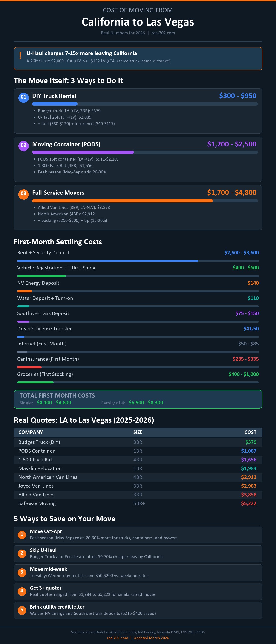This screenshot has width=276, height=644.
Task: Click the PODS Container '$1,087' cost cell
Action: [249, 451]
